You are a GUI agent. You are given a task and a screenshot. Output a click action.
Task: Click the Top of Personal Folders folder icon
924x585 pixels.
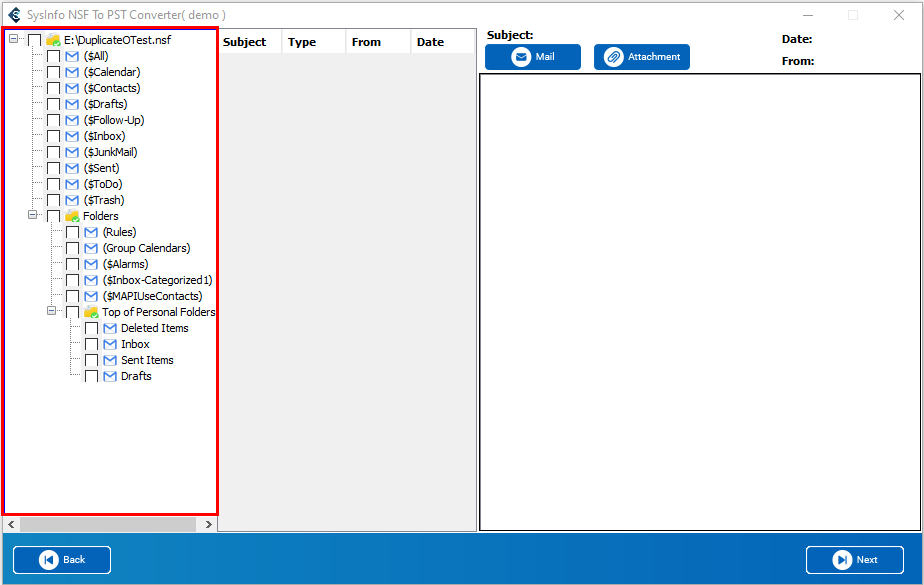pyautogui.click(x=91, y=312)
